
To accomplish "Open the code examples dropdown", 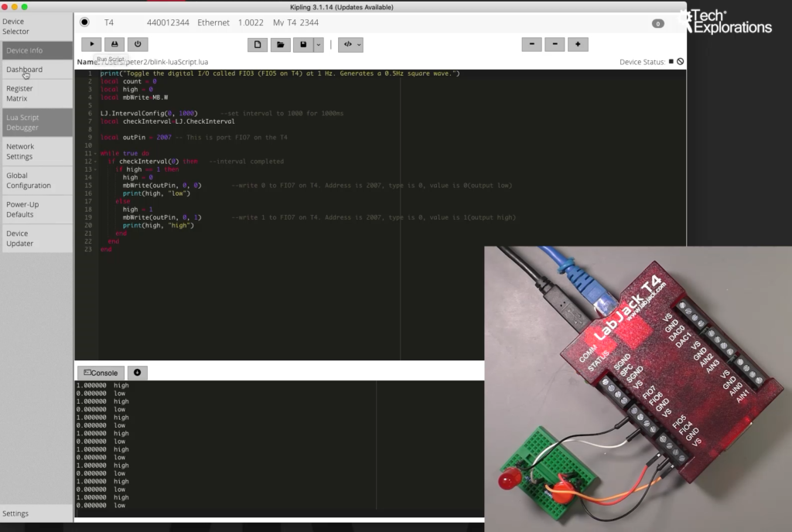I will [350, 45].
